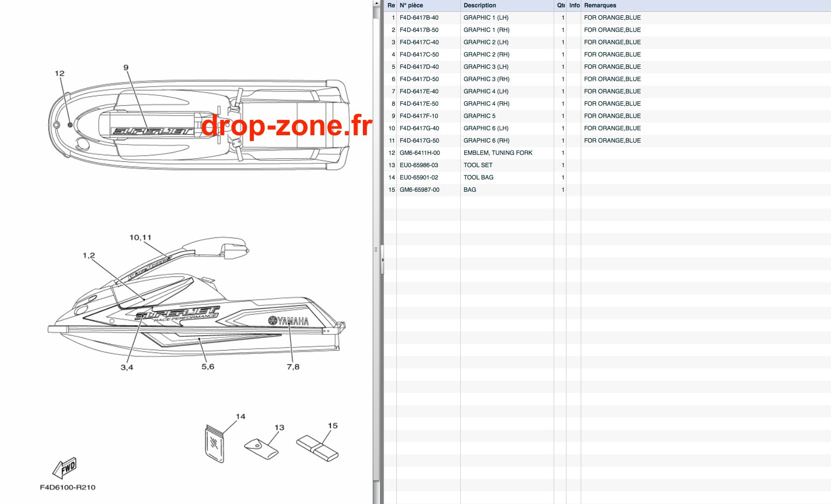Select the N° pièce column header
The height and width of the screenshot is (504, 831).
tap(428, 5)
